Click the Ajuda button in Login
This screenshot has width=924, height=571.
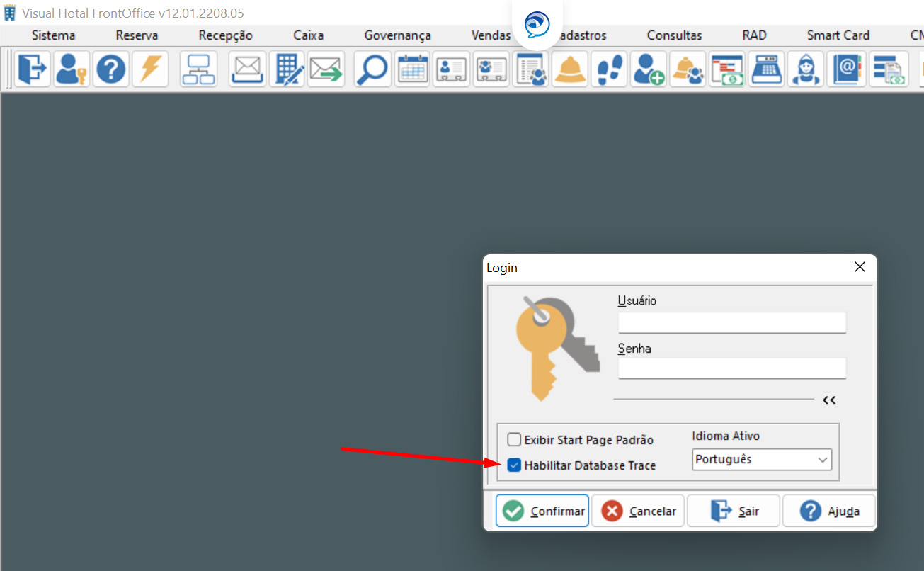(x=829, y=511)
